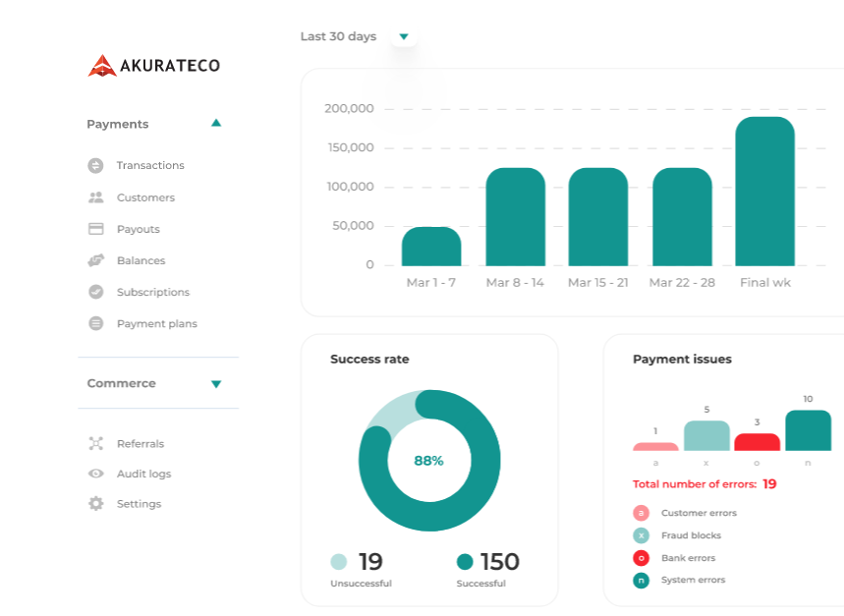Screen dimensions: 844x616
Task: Click the Customer errors 'a' legend icon
Action: pyautogui.click(x=641, y=513)
